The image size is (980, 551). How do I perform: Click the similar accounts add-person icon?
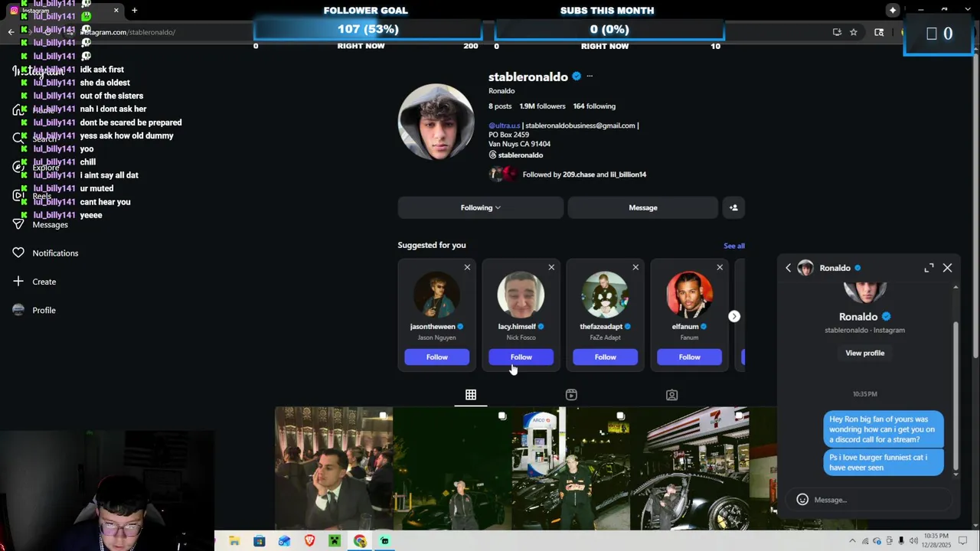point(733,207)
